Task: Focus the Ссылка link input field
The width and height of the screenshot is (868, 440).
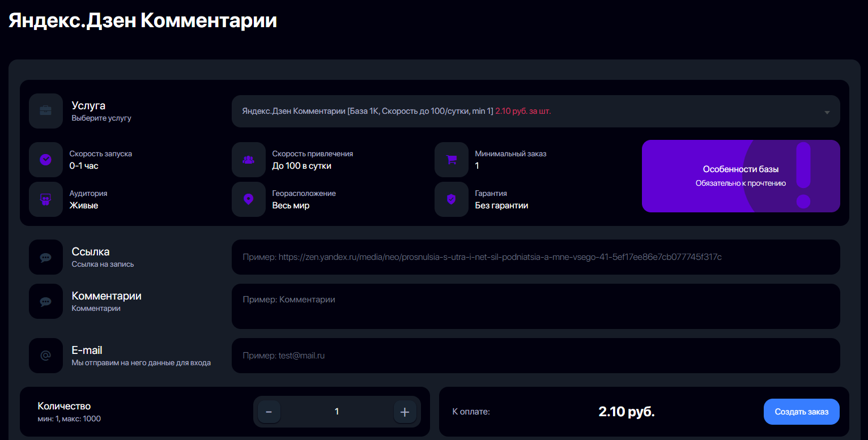Action: [536, 257]
